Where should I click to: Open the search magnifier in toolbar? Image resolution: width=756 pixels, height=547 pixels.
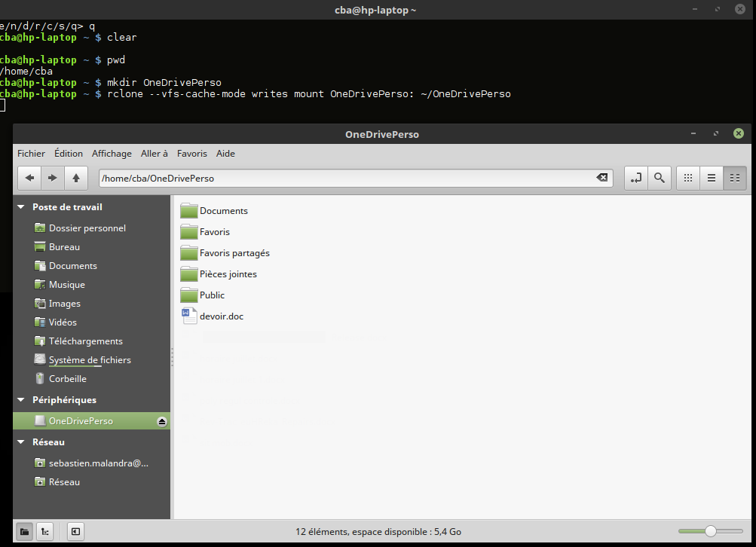(659, 178)
